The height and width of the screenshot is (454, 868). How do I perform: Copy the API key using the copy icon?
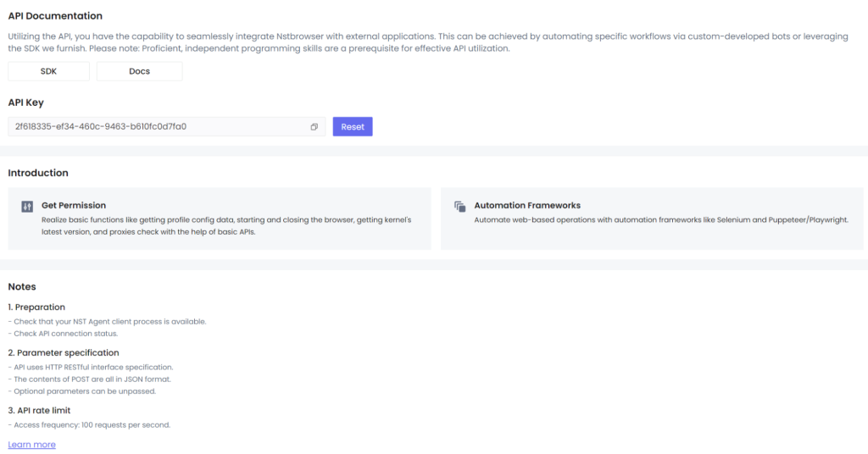tap(314, 127)
